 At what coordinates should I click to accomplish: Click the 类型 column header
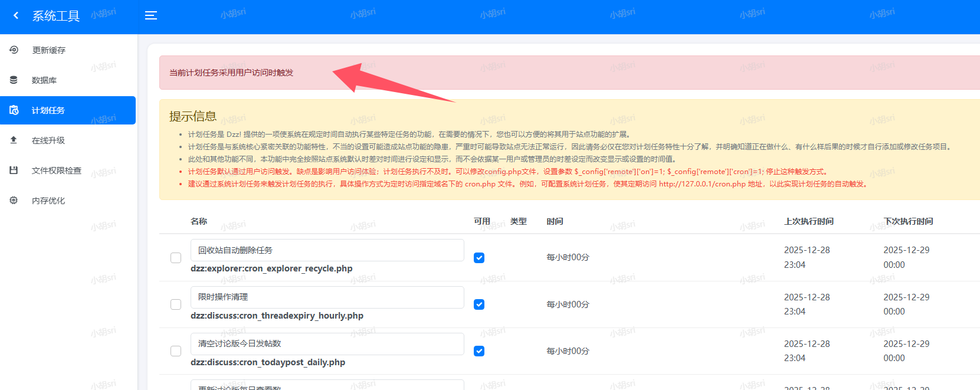[x=519, y=221]
